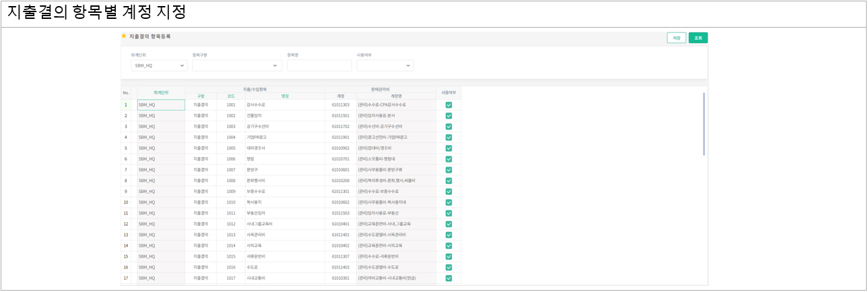Click the 저장 (Save) button
This screenshot has height=292, width=868.
tap(676, 38)
